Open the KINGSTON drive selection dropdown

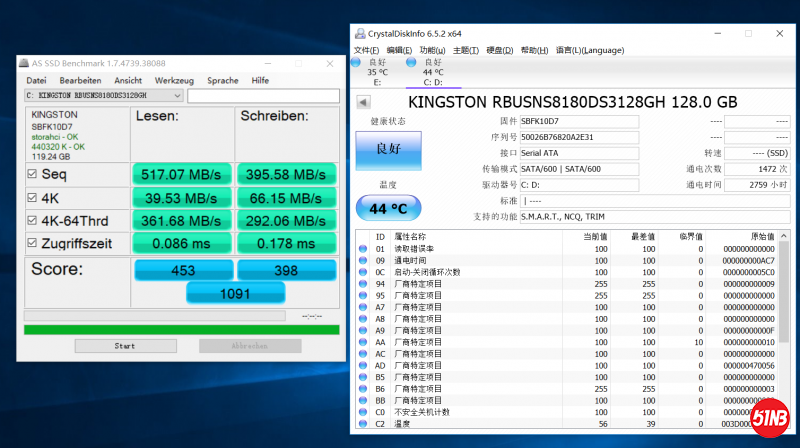tap(177, 96)
